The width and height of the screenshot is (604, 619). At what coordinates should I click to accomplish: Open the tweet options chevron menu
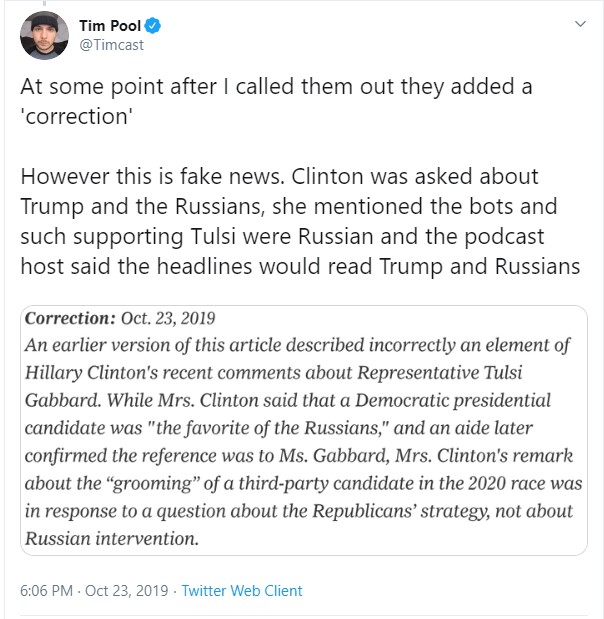580,23
